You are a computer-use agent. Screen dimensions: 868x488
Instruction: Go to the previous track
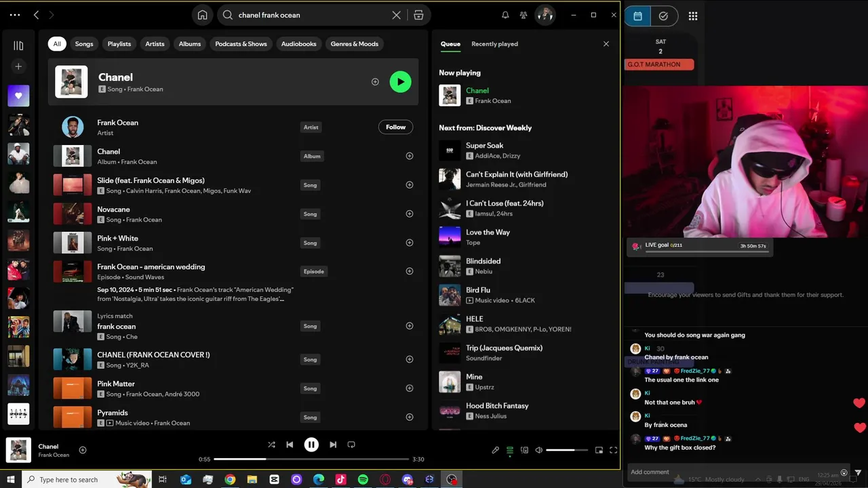tap(290, 445)
